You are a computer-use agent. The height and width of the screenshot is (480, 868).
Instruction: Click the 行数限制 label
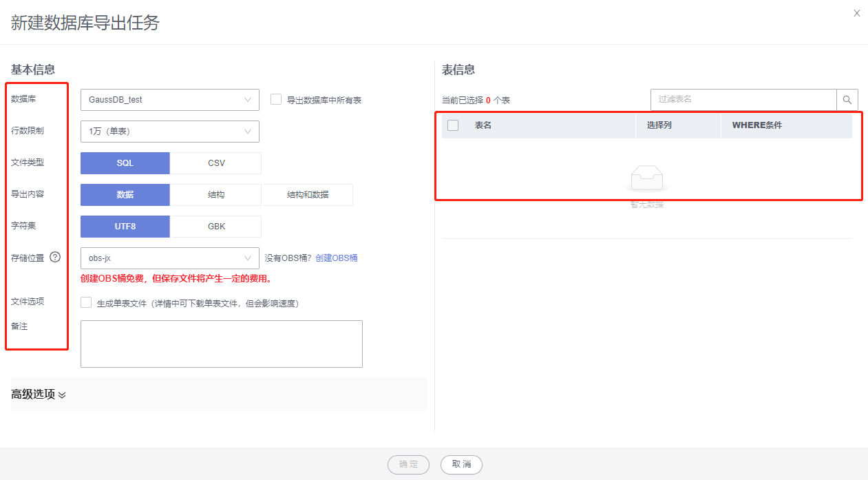(28, 131)
